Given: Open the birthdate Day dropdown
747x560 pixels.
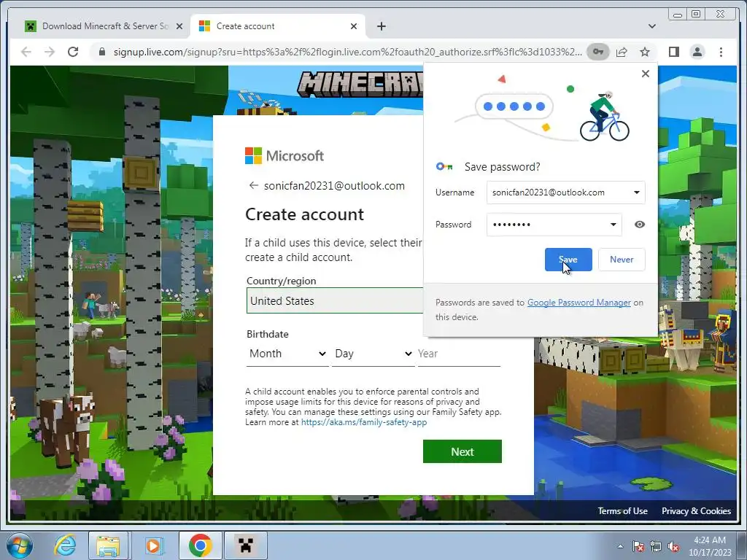Looking at the screenshot, I should tap(373, 354).
